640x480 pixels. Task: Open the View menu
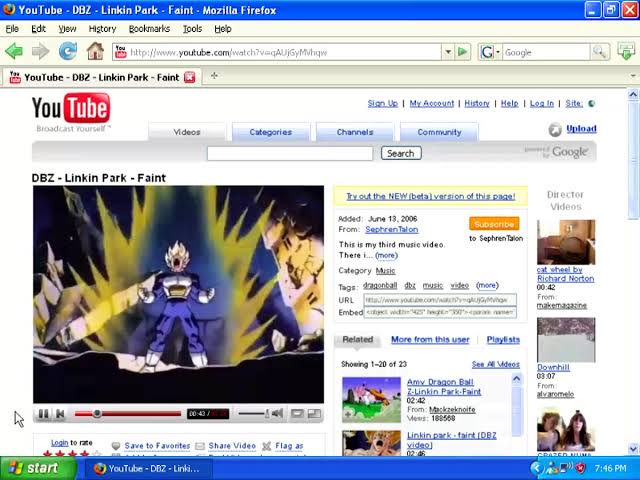67,29
